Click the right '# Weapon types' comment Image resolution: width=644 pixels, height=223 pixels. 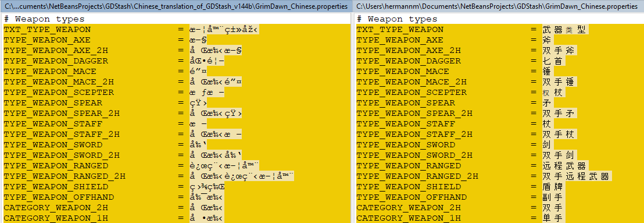pos(397,19)
